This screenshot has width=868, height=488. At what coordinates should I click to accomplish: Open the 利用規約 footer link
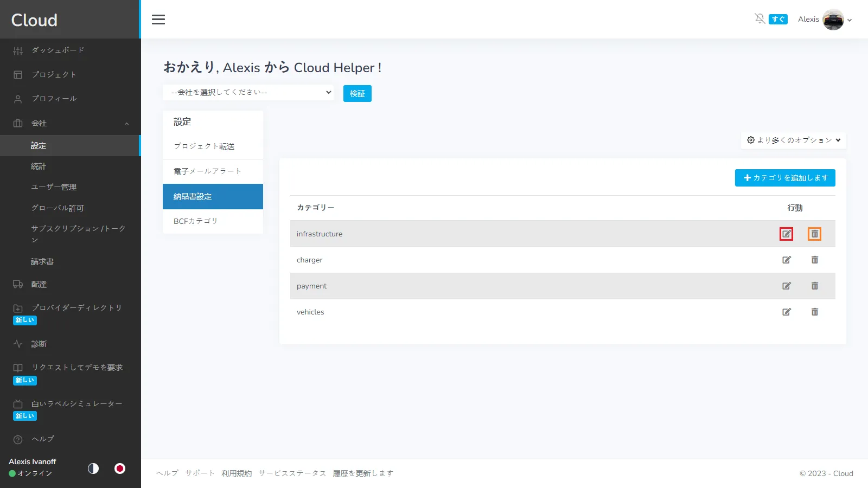click(237, 473)
